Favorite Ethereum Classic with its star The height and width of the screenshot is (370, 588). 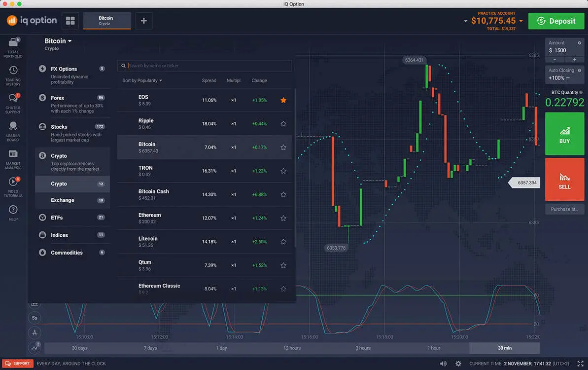[283, 289]
